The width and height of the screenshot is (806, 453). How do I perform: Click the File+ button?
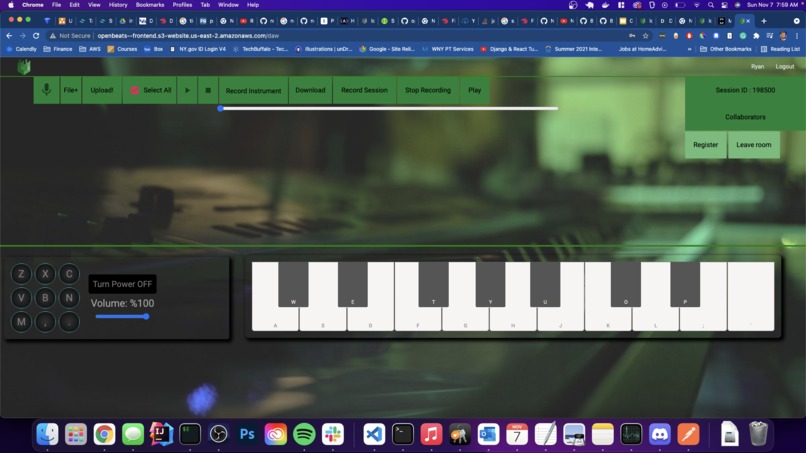tap(70, 90)
